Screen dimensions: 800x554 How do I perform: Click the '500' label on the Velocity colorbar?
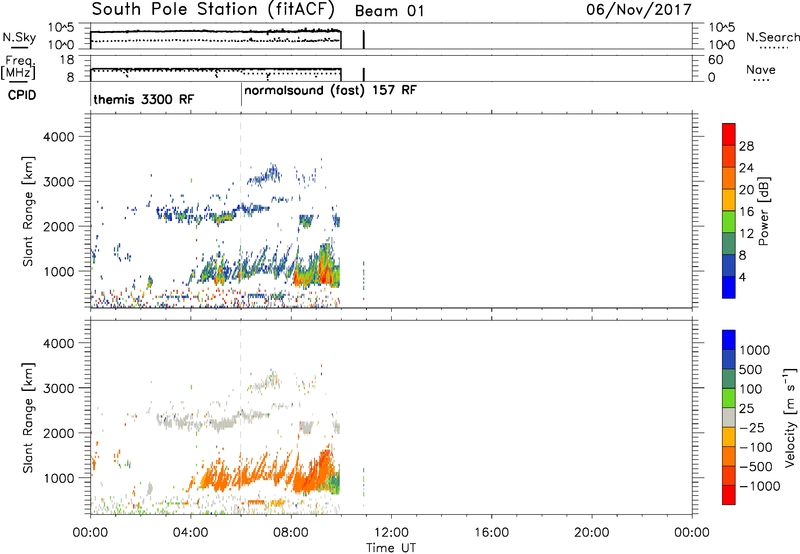click(x=751, y=370)
